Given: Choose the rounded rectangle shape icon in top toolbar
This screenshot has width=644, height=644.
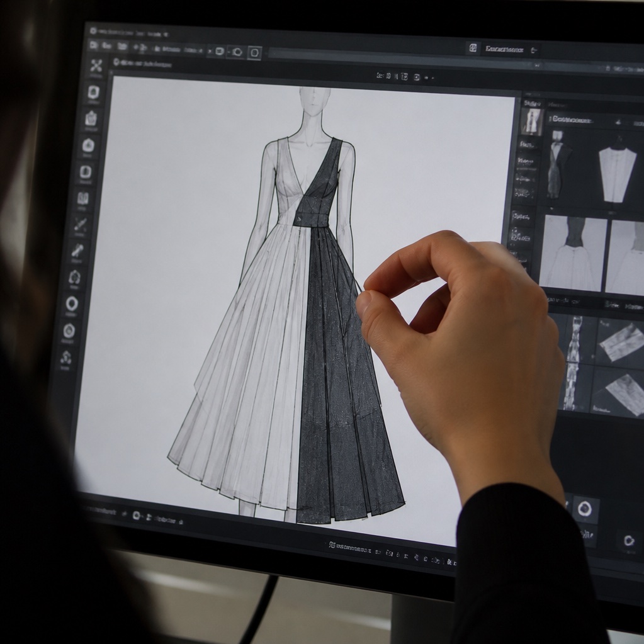Looking at the screenshot, I should click(220, 52).
